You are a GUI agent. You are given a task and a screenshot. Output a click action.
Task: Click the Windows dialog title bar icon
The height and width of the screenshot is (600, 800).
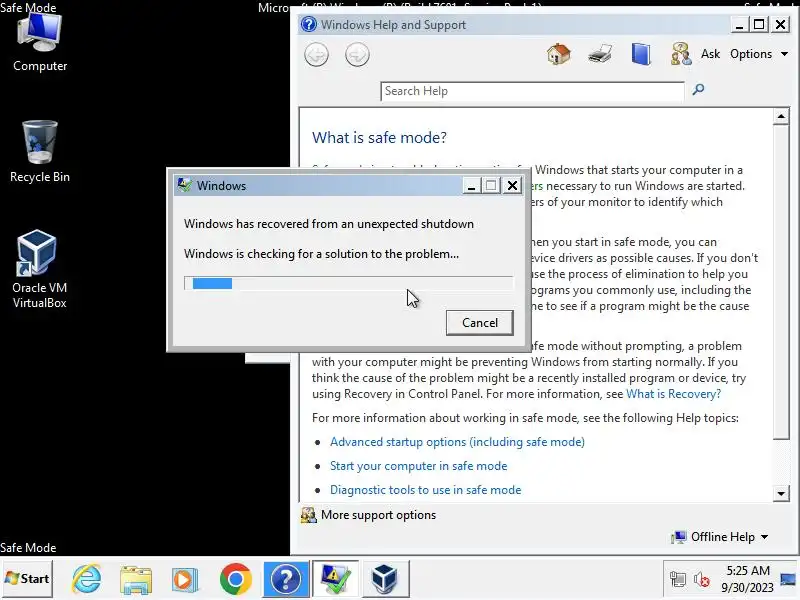click(184, 185)
